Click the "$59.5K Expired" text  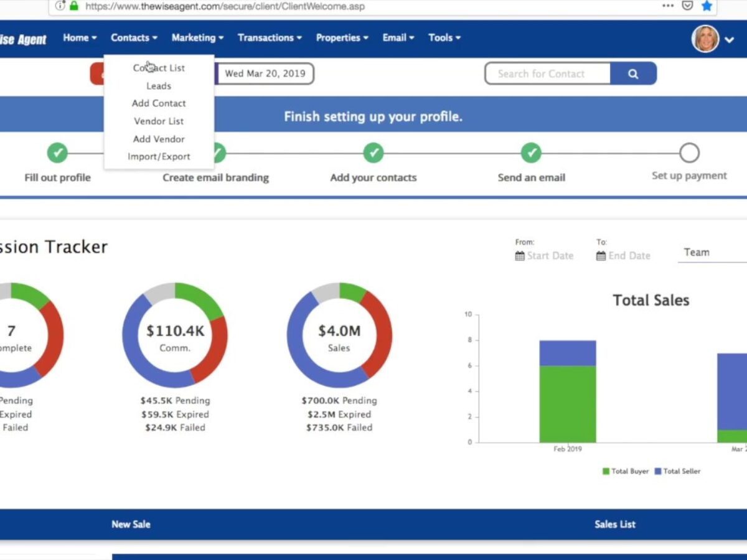[x=175, y=414]
